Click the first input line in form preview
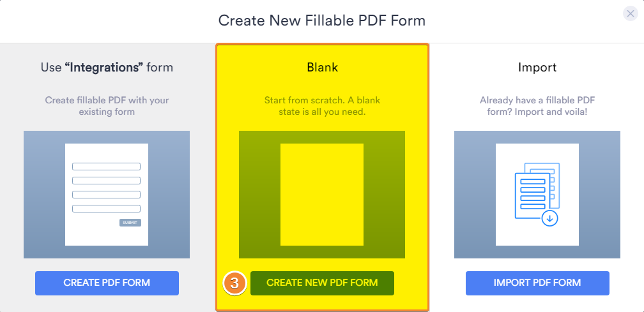This screenshot has width=644, height=312. point(106,167)
